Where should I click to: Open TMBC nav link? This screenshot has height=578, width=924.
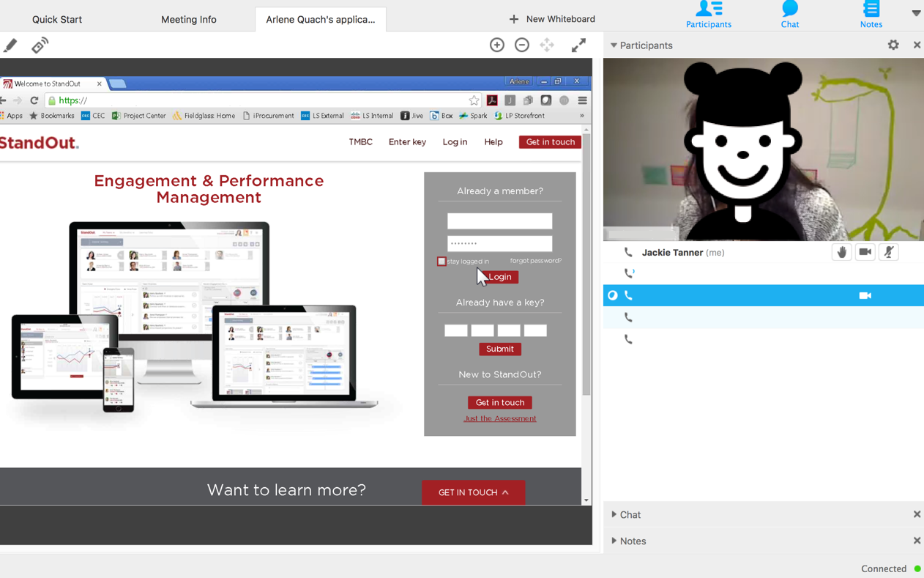tap(361, 142)
